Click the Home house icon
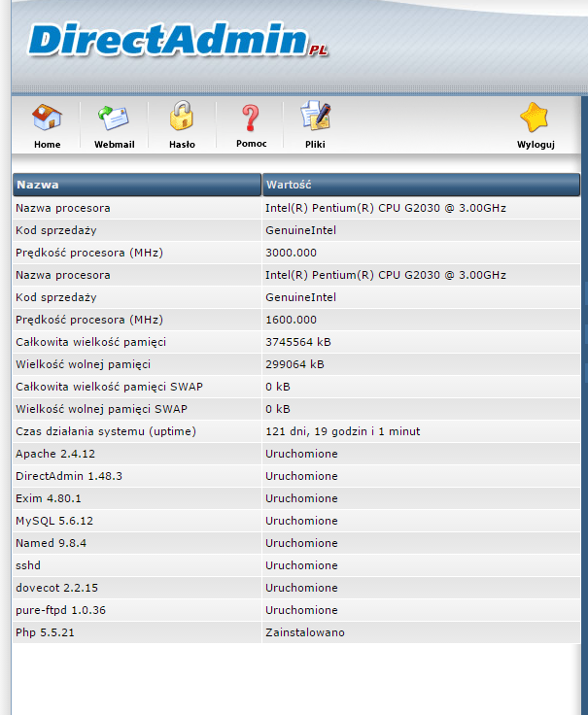 (x=47, y=118)
